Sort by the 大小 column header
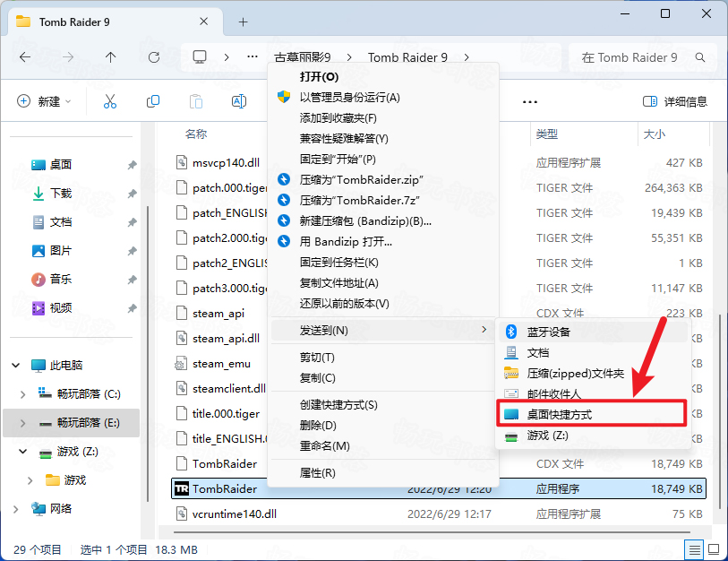This screenshot has height=561, width=728. 655,134
